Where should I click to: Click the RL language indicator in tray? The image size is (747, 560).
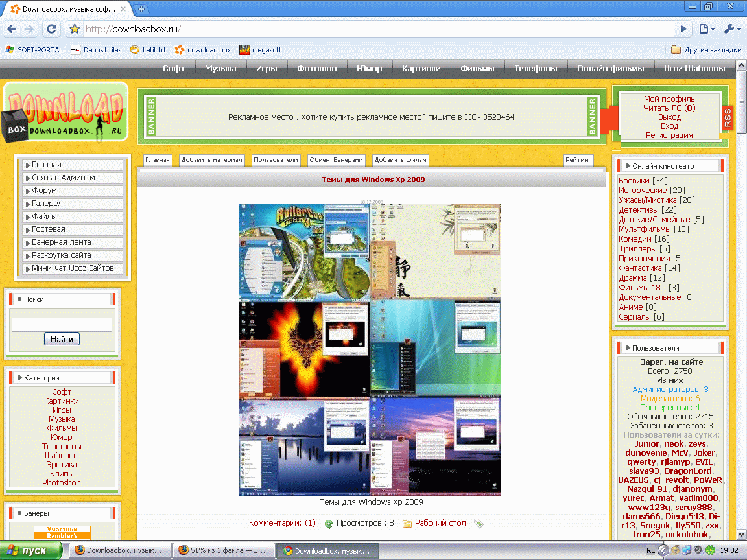(x=650, y=550)
